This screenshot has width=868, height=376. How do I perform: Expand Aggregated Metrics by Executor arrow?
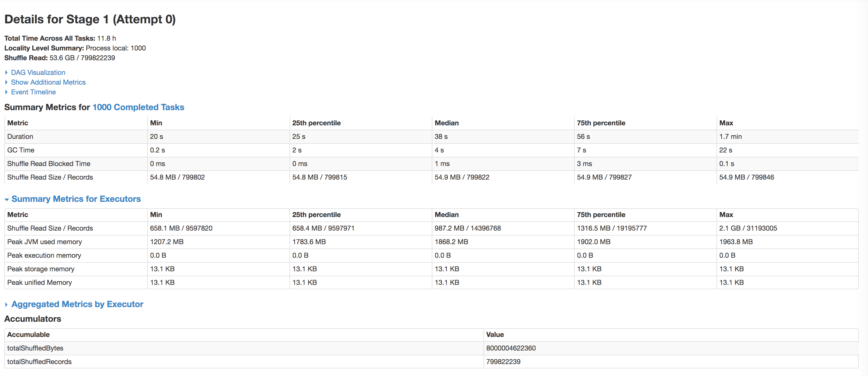pos(6,305)
